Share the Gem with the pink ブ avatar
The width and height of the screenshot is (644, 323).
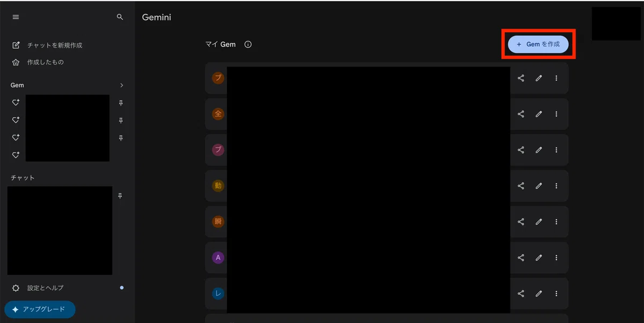pos(521,150)
